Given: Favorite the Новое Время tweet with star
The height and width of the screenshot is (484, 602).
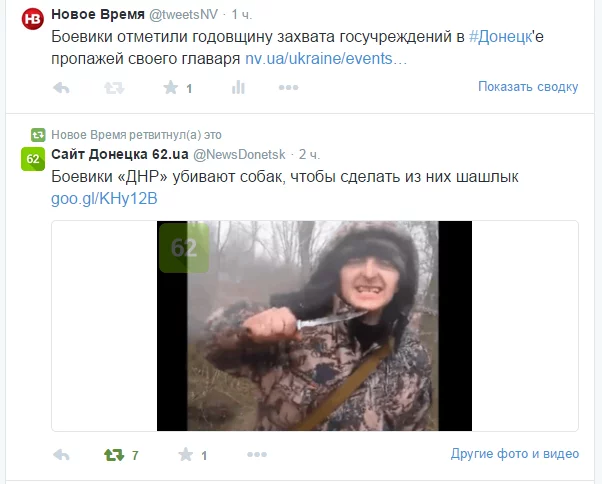Looking at the screenshot, I should coord(170,88).
